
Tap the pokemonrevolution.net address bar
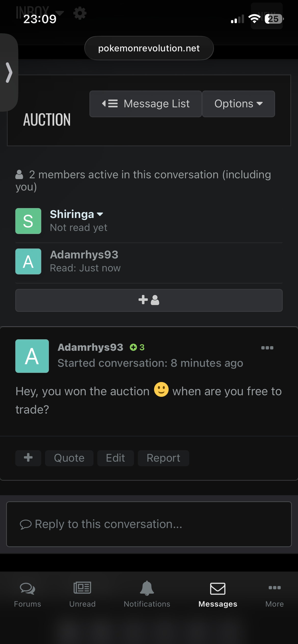tap(149, 48)
